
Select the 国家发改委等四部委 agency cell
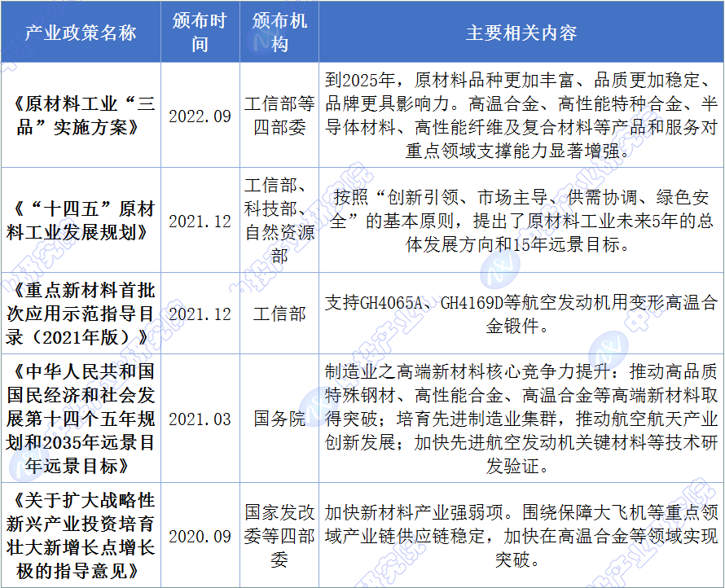[x=279, y=535]
